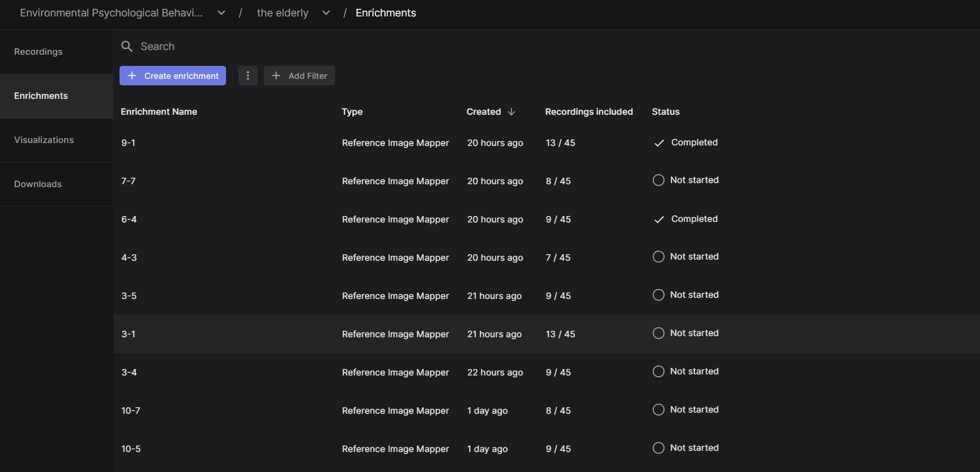980x472 pixels.
Task: Click the Not started circle for 7-7
Action: click(659, 180)
